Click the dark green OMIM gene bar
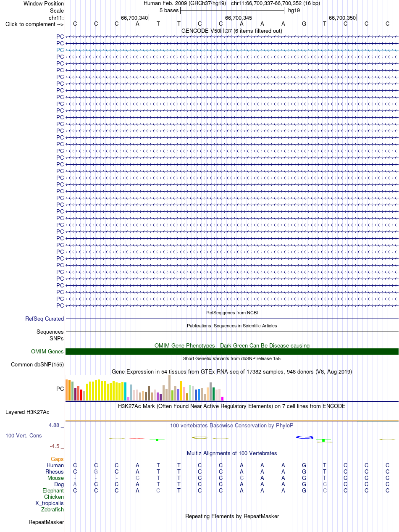 click(232, 352)
